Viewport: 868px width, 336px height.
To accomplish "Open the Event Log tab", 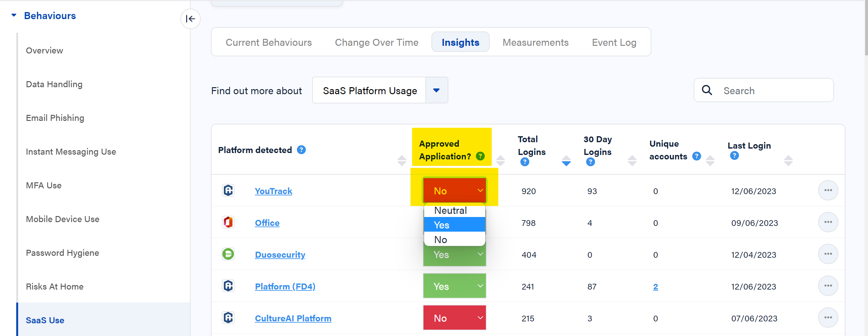I will 614,42.
